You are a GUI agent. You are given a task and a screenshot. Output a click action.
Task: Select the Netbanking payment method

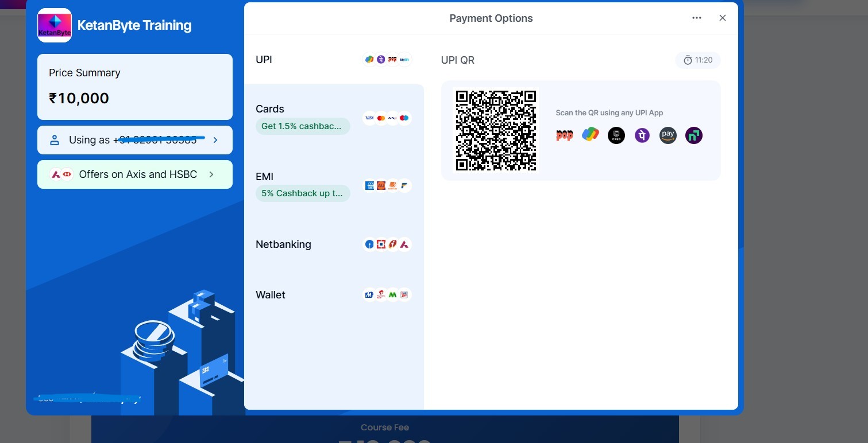334,244
